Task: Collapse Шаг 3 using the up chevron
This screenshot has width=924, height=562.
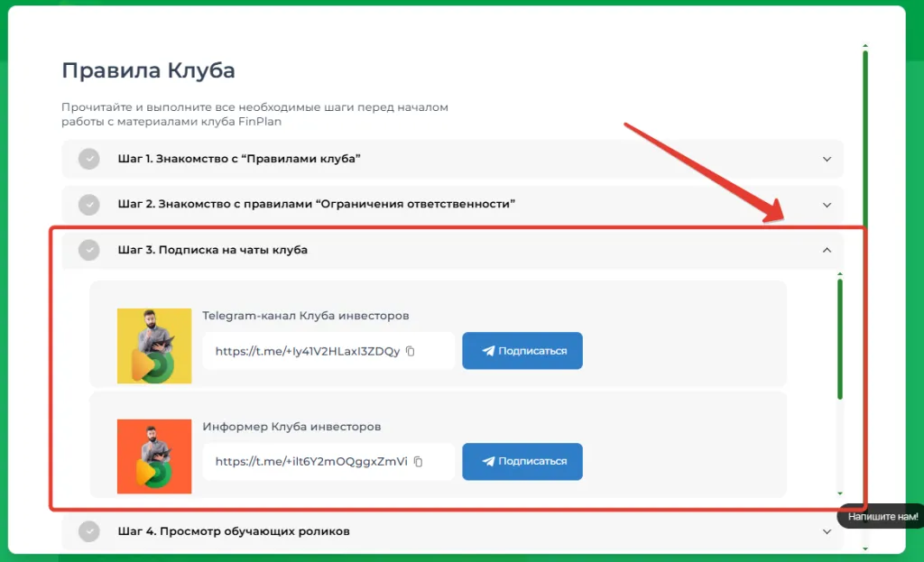Action: tap(827, 250)
